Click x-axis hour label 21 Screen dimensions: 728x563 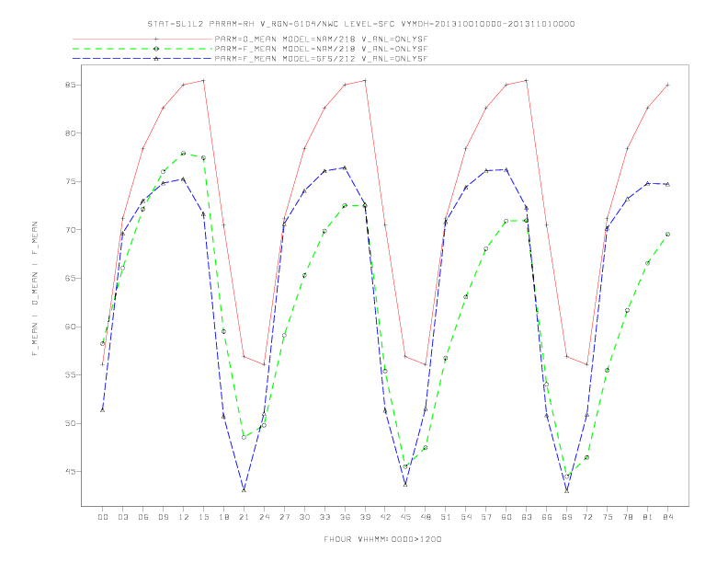(x=244, y=517)
